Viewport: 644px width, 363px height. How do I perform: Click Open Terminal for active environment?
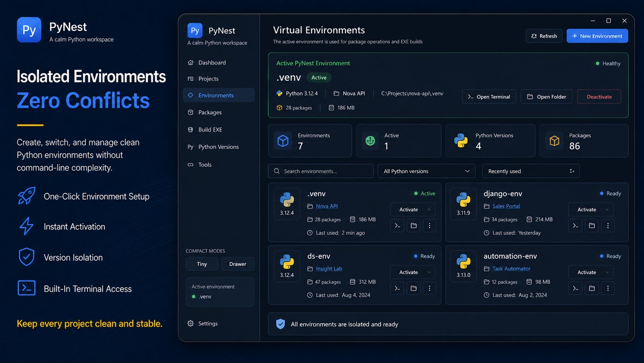(x=489, y=96)
